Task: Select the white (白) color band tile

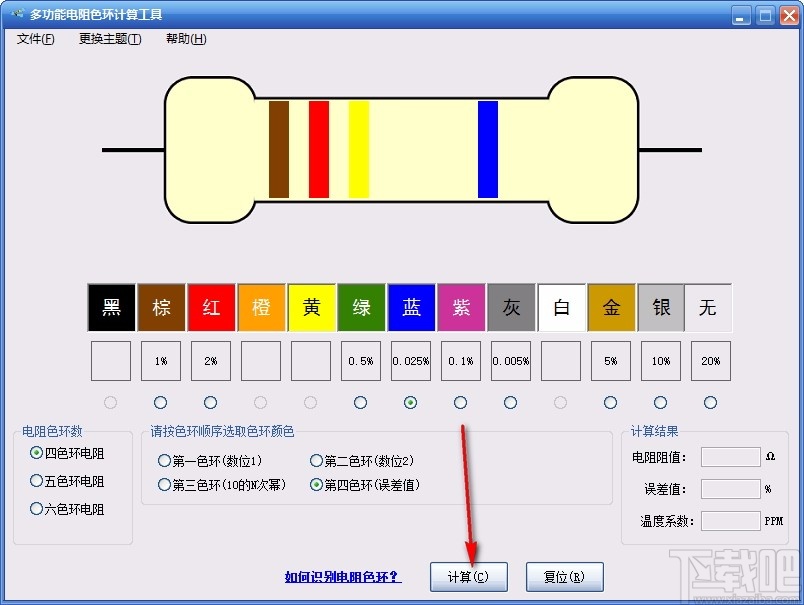Action: pos(560,308)
